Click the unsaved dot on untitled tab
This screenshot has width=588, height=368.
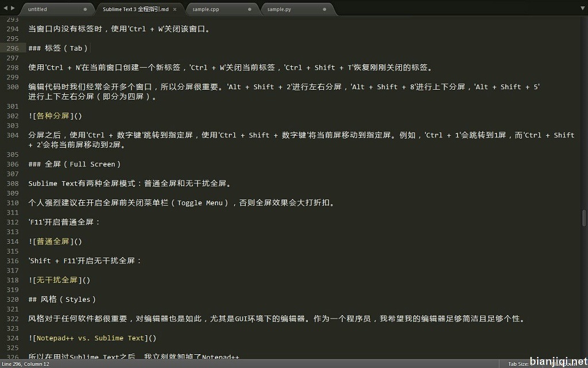click(x=85, y=9)
